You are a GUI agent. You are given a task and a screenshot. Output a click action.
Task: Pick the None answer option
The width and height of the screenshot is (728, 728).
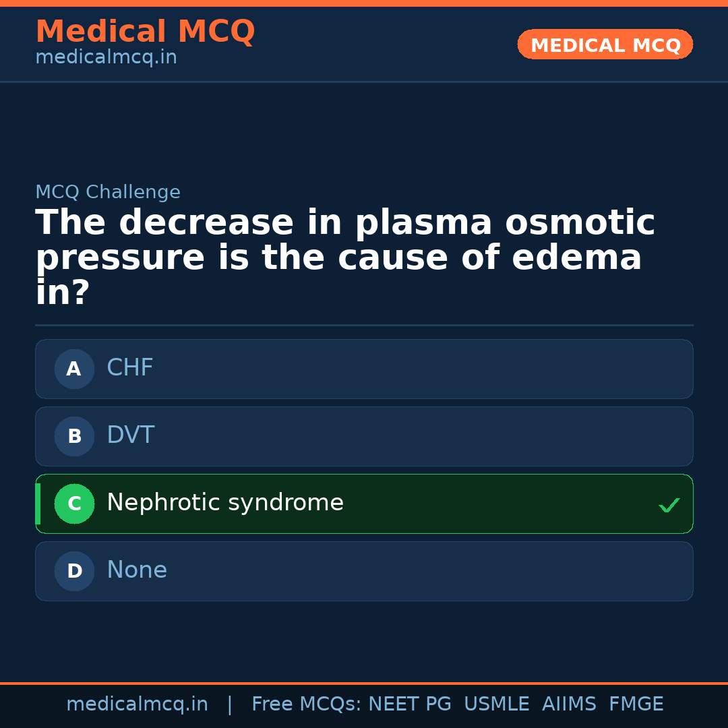tap(364, 571)
